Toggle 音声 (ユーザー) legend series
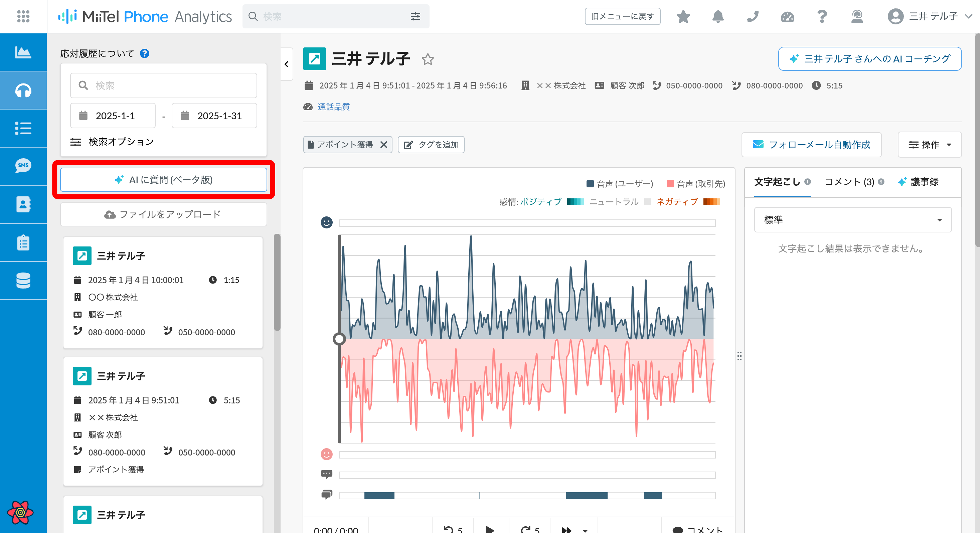980x533 pixels. 620,184
